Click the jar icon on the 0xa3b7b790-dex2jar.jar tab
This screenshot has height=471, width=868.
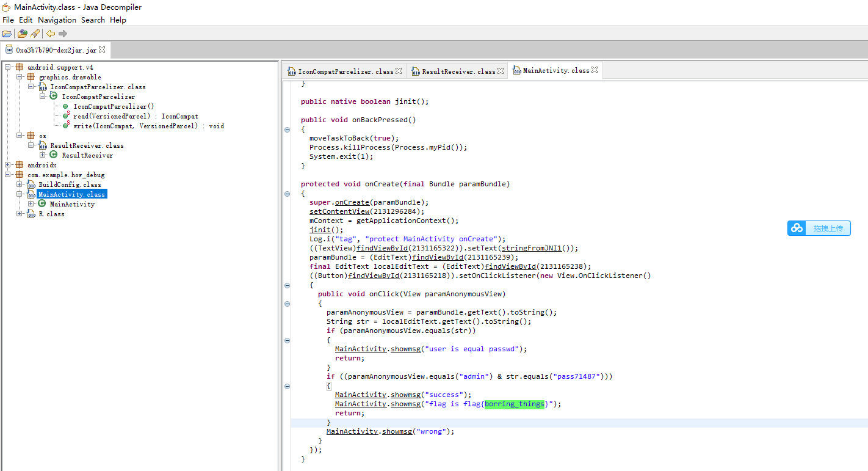9,50
